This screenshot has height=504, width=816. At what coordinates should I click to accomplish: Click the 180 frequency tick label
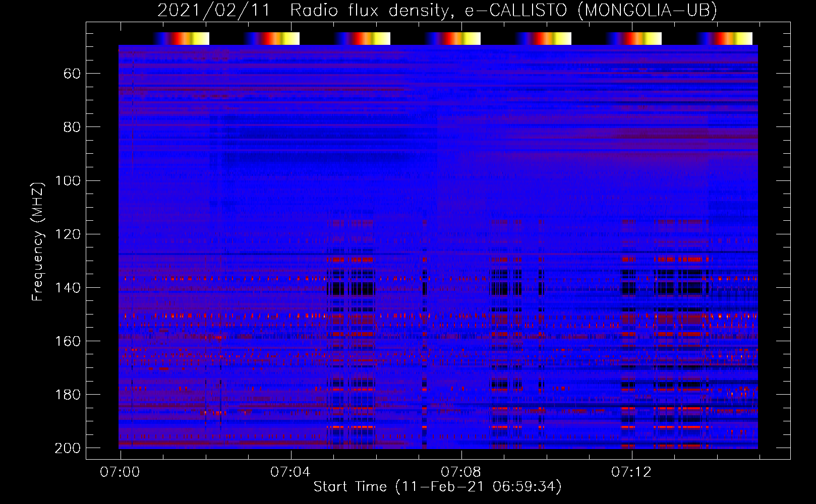tap(68, 395)
